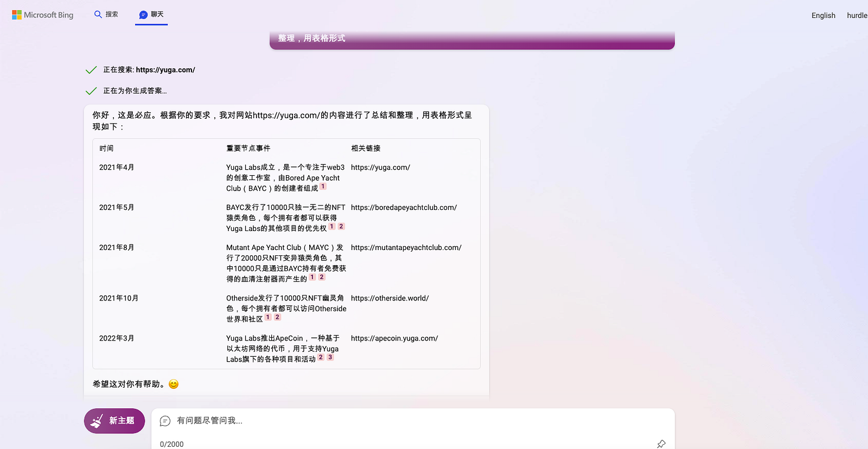Click the 重要节点事件 column header

pyautogui.click(x=248, y=149)
